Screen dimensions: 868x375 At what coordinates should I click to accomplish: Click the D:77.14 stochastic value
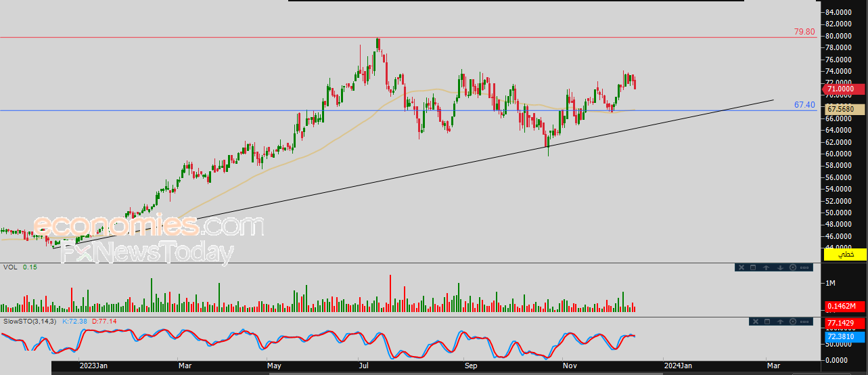coord(104,321)
